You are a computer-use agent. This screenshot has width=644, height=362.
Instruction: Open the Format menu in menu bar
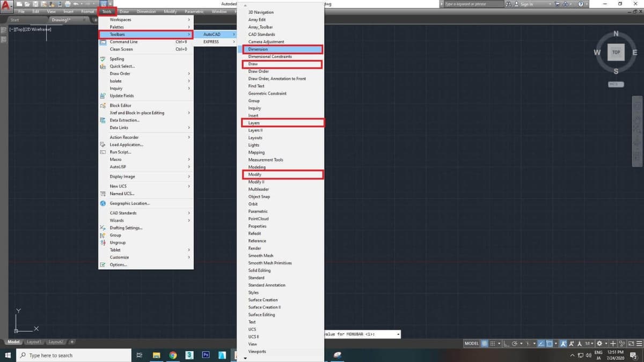click(87, 11)
